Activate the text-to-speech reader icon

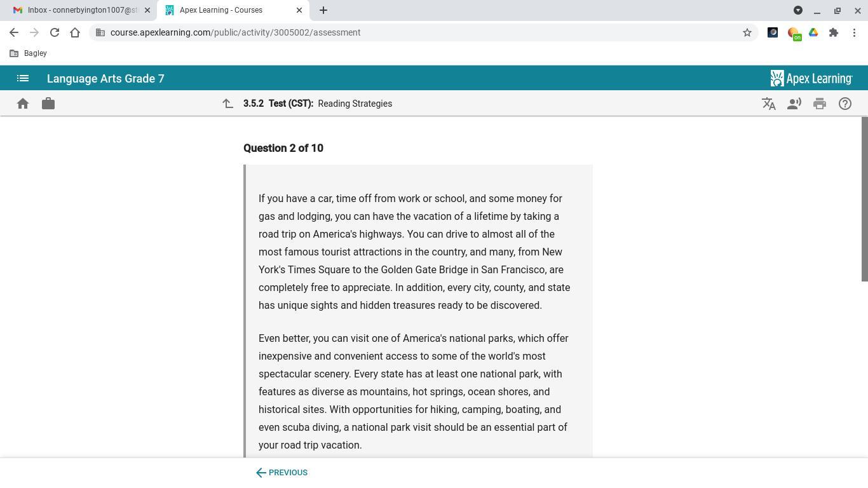tap(794, 104)
